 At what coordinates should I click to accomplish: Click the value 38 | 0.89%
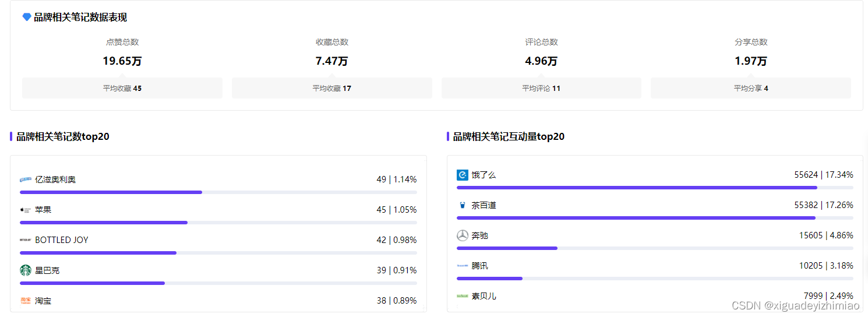point(397,301)
